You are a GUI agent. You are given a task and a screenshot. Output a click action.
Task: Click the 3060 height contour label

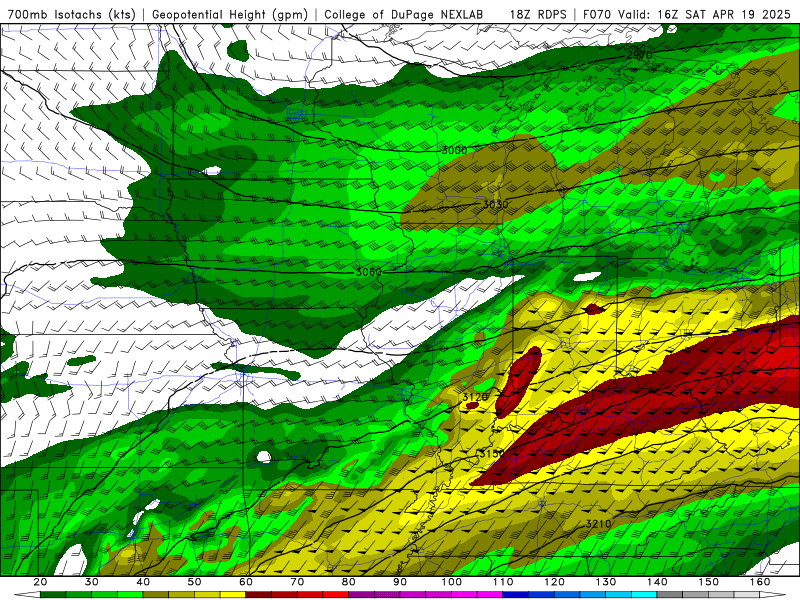tap(368, 272)
